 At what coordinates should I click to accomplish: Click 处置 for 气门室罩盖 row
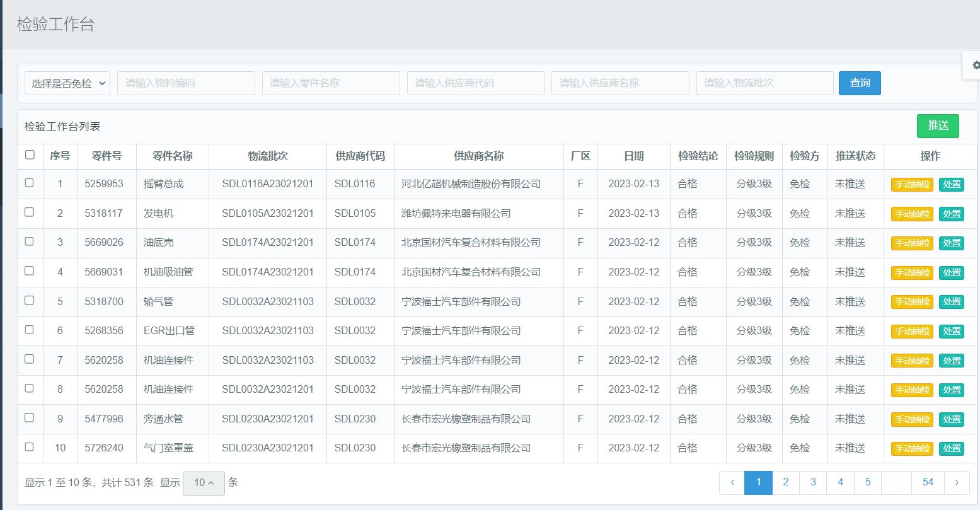tap(952, 449)
